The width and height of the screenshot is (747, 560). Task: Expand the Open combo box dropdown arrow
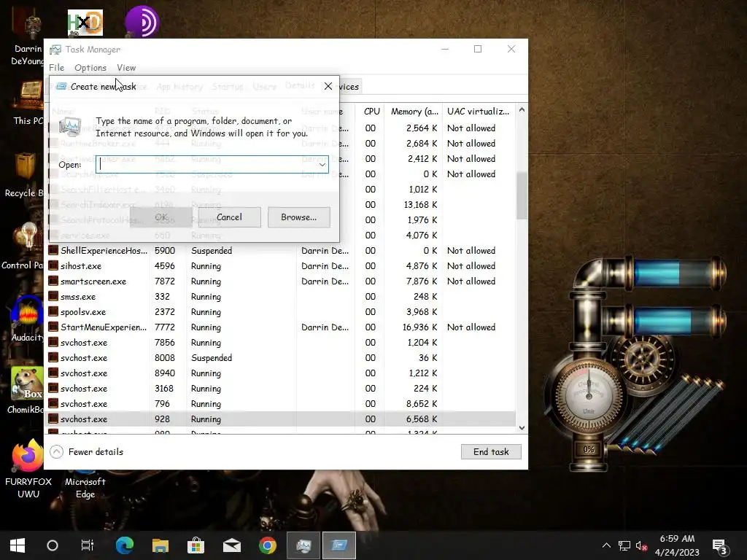tap(322, 164)
